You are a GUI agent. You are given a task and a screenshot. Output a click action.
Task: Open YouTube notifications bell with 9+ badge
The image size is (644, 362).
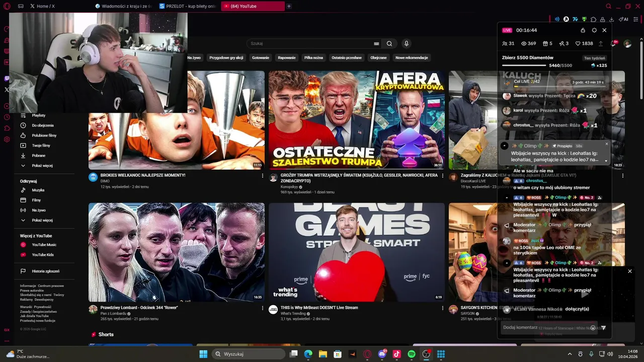tap(613, 44)
